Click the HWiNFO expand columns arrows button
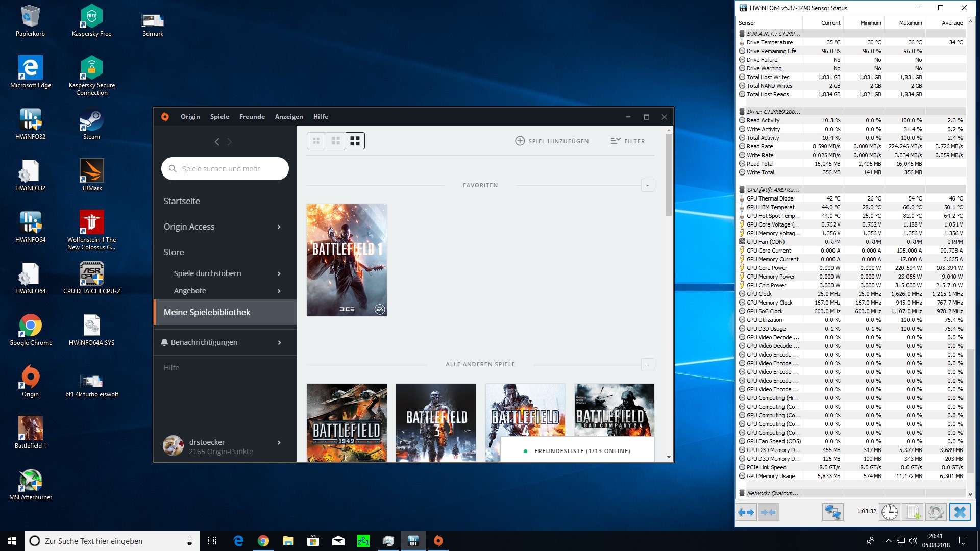 746,512
